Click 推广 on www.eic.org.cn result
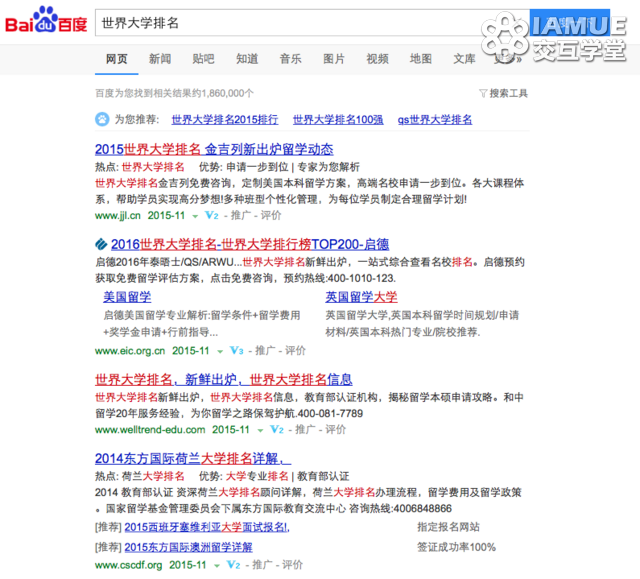The width and height of the screenshot is (640, 579). [265, 351]
